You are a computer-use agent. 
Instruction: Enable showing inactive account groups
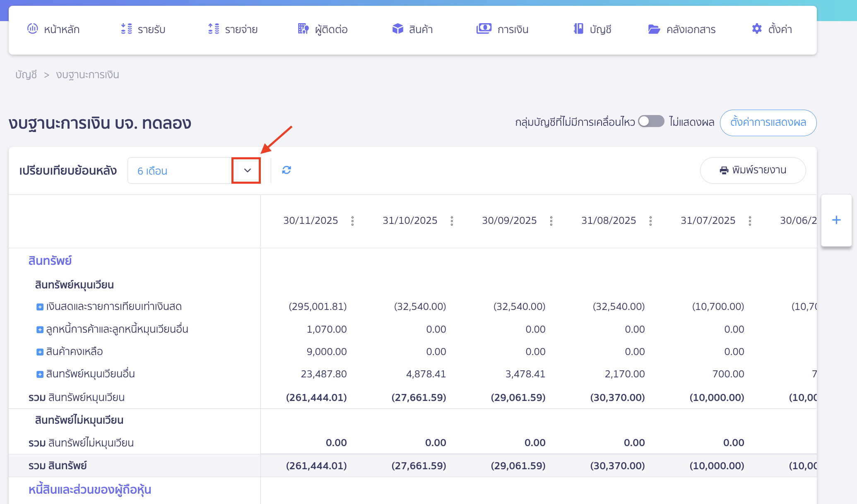pos(651,121)
